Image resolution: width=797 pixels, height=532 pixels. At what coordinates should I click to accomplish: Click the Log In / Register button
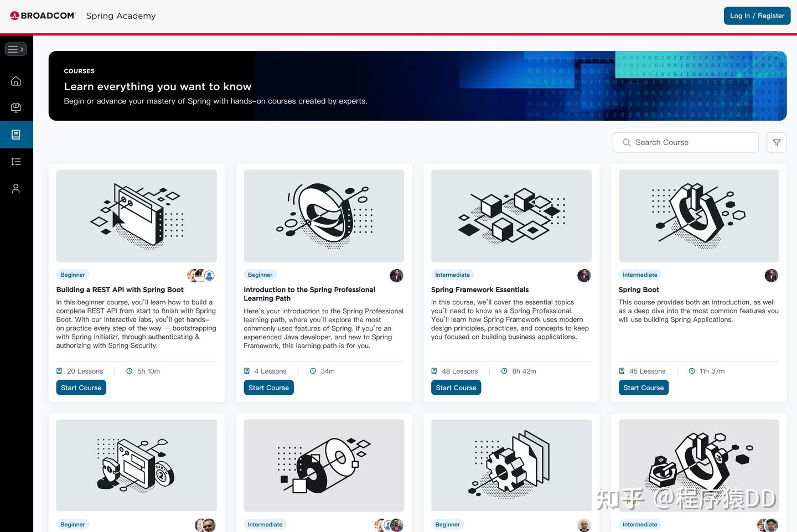click(757, 16)
